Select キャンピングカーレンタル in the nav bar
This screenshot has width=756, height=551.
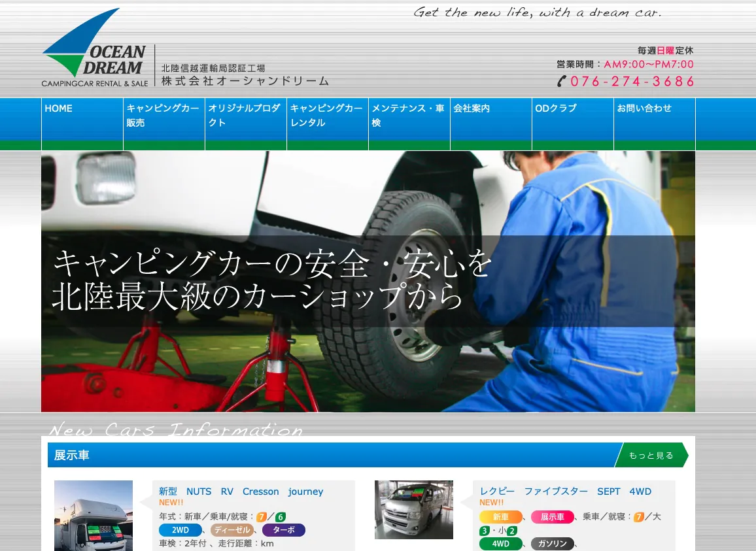click(x=328, y=124)
